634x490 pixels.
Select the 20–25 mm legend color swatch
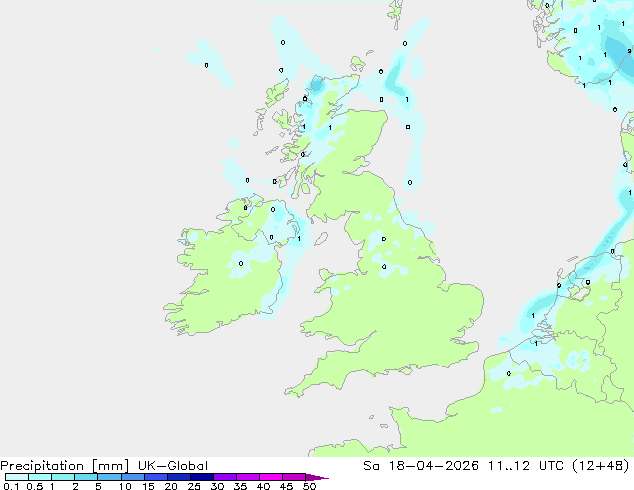pos(179,477)
